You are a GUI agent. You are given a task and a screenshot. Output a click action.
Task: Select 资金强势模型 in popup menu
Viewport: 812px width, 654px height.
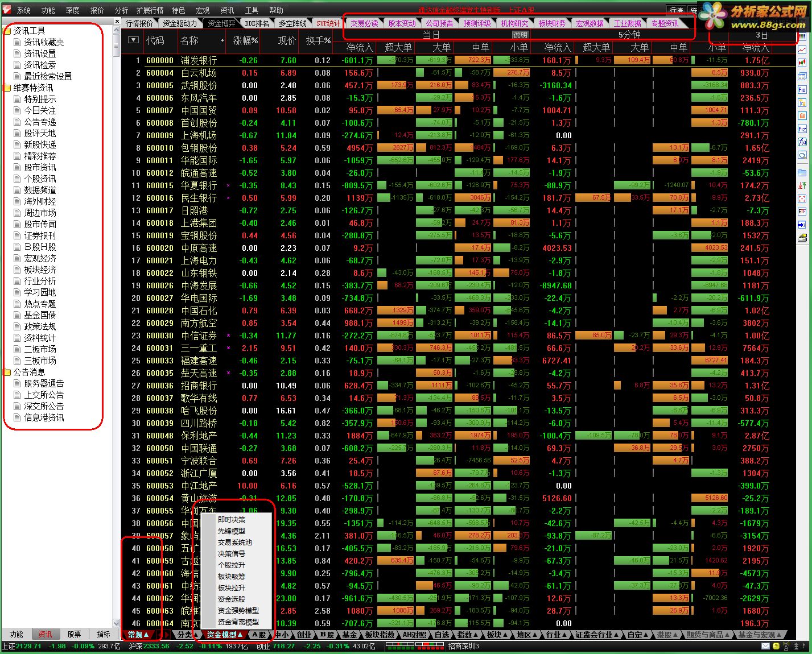point(238,611)
